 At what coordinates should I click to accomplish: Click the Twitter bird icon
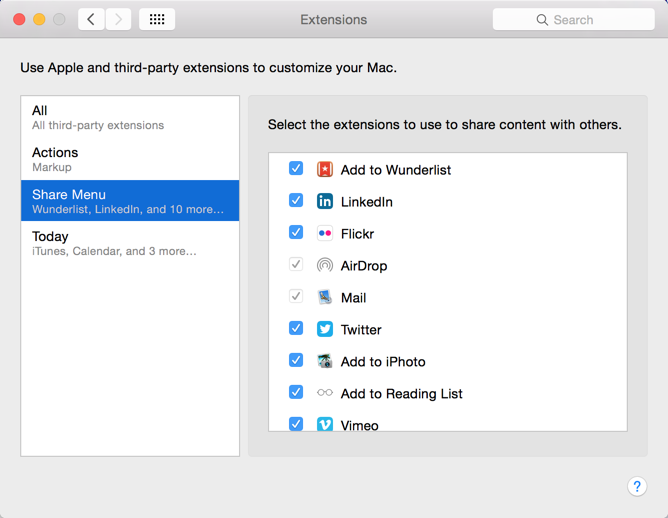coord(325,330)
